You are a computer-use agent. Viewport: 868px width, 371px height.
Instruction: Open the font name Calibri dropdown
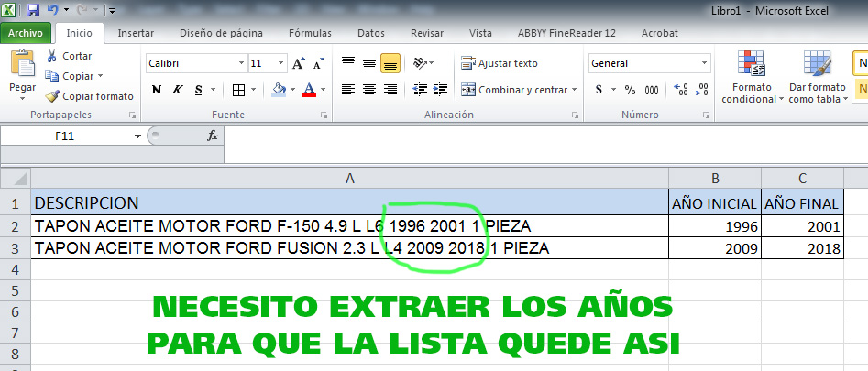pyautogui.click(x=241, y=63)
